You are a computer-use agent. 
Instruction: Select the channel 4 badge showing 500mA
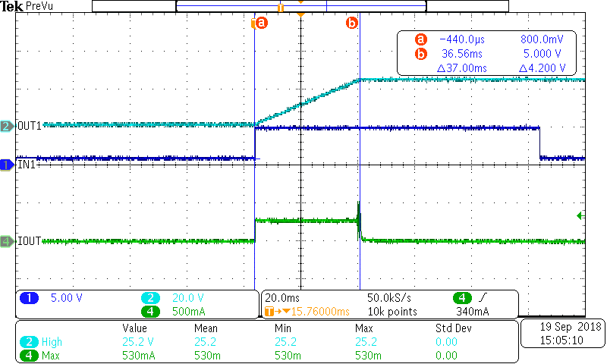(x=150, y=311)
